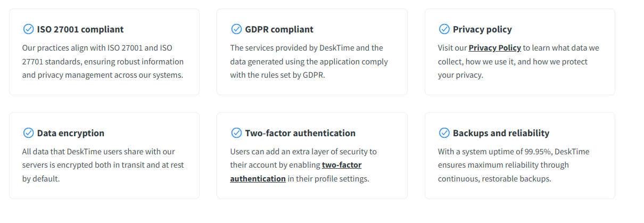Screen dimensions: 644x223
Task: Click the GDPR compliant heading
Action: [x=279, y=29]
